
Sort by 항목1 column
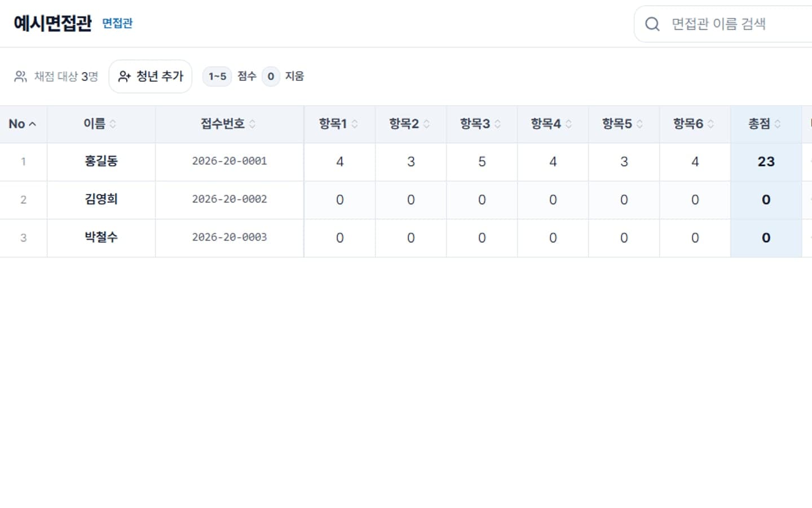[x=355, y=124]
